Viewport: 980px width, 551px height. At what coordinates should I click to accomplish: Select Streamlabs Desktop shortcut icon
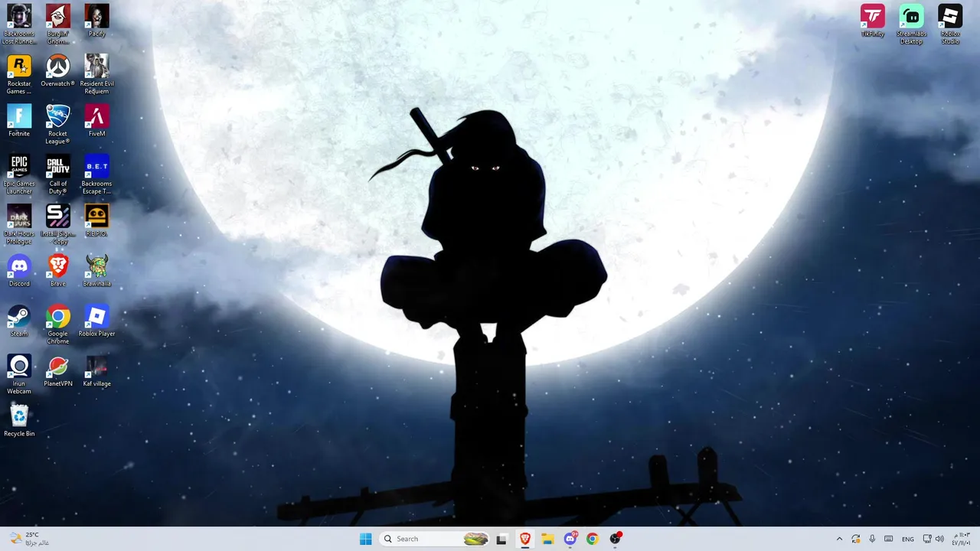(x=911, y=24)
